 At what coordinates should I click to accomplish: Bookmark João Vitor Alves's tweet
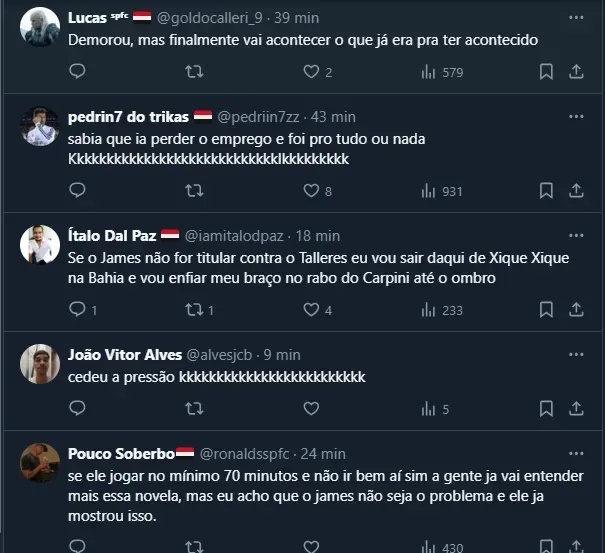(x=546, y=408)
